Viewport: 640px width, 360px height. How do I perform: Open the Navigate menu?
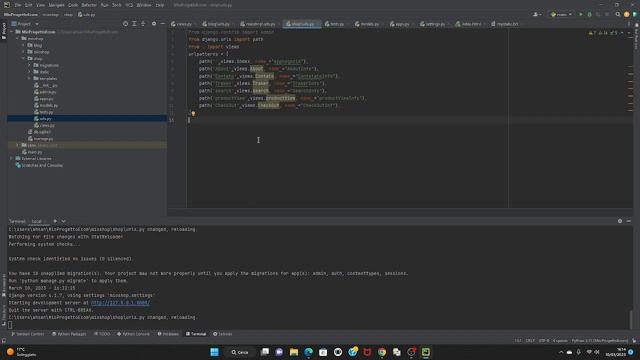coord(56,5)
